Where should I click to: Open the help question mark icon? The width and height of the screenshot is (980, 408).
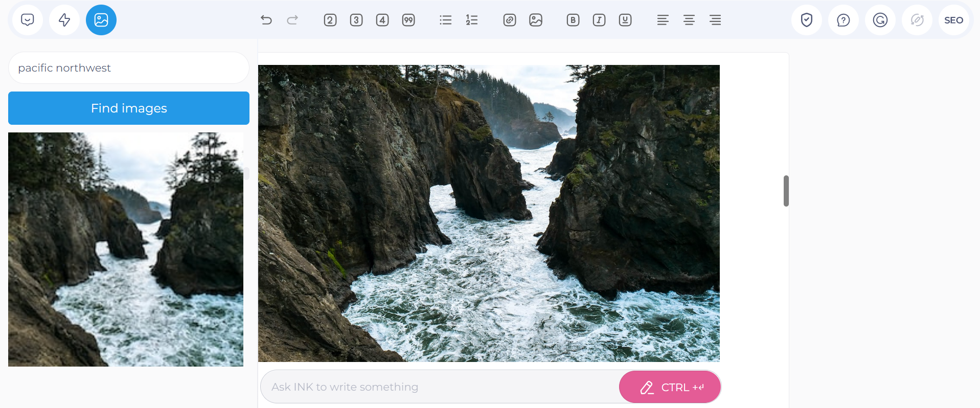[844, 20]
